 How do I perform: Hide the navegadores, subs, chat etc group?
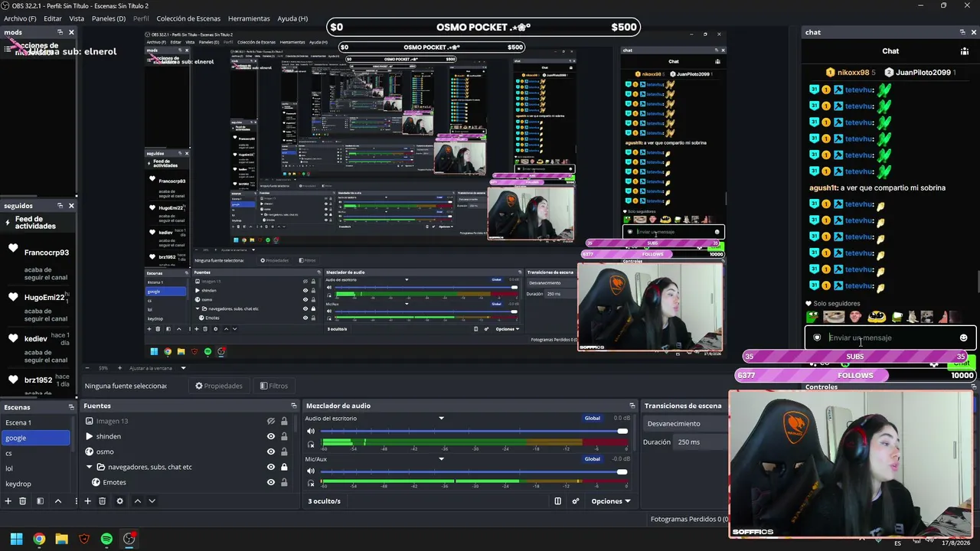[x=270, y=467]
